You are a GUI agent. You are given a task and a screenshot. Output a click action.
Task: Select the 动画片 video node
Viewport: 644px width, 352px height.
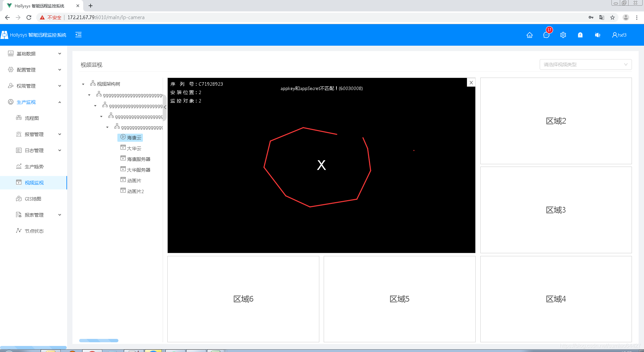pos(131,180)
